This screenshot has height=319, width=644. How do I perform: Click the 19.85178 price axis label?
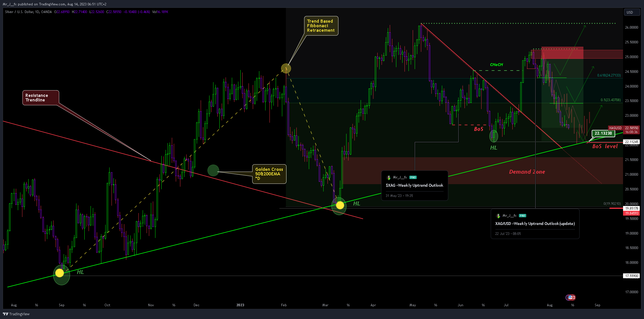click(x=632, y=209)
